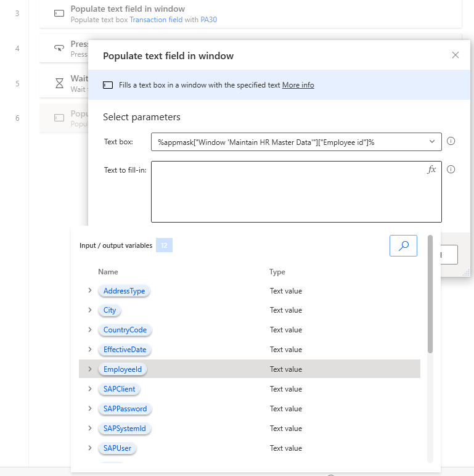Click the fx expression icon in Text to fill-in
Image resolution: width=474 pixels, height=476 pixels.
pos(431,170)
